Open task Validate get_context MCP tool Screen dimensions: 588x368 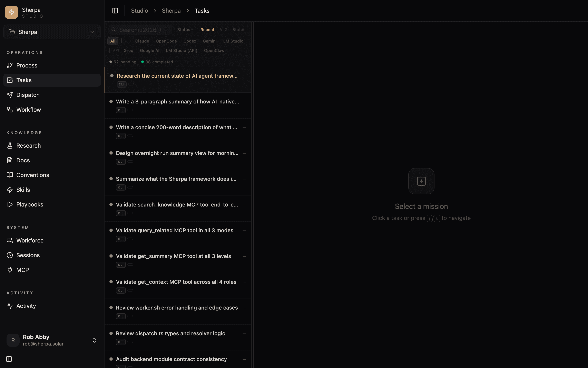click(178, 286)
